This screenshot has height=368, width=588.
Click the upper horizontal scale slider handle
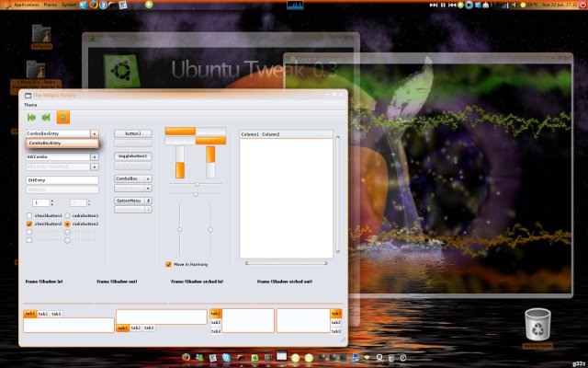pos(198,184)
